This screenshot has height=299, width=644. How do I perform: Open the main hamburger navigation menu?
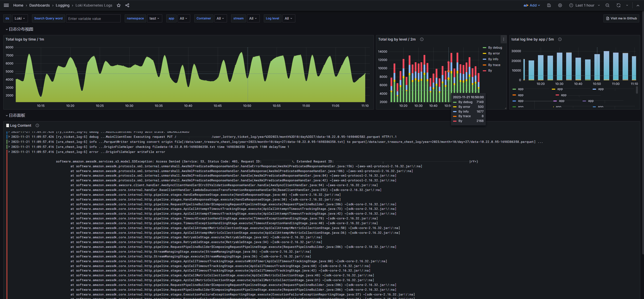[x=7, y=5]
